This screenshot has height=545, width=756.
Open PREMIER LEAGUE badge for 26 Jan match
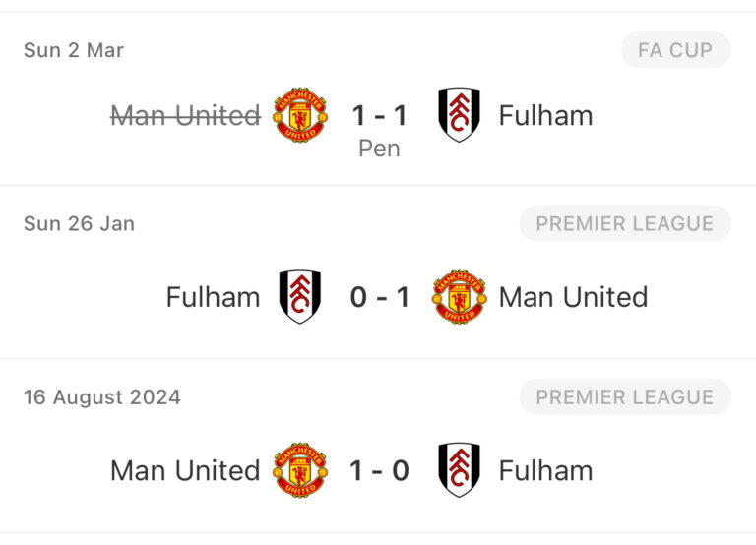click(624, 223)
